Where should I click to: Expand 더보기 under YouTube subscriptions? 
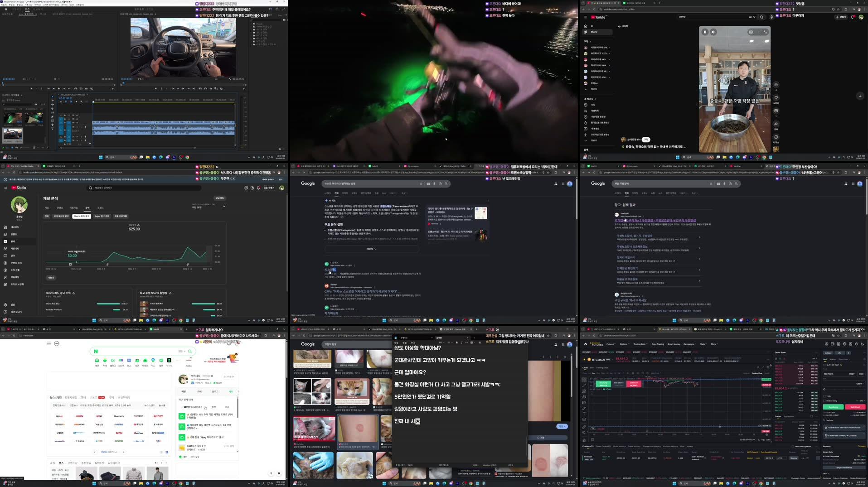tap(594, 89)
